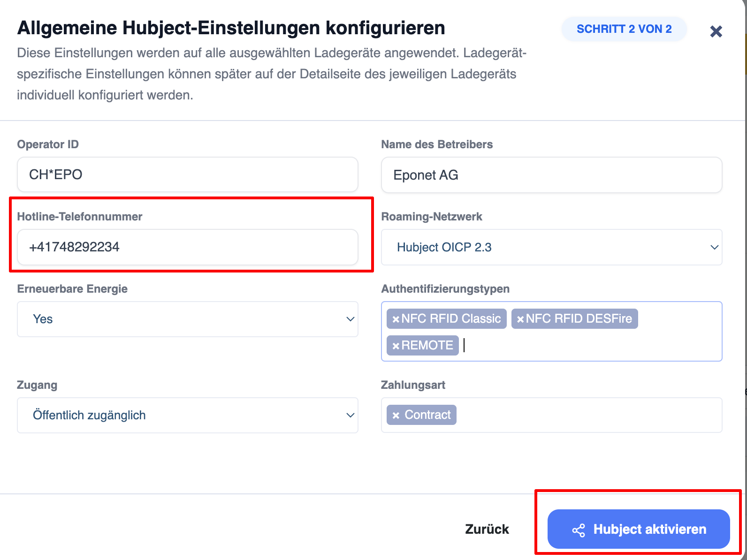Viewport: 747px width, 560px height.
Task: Open the Roaming-Netzwerk dropdown
Action: [x=551, y=247]
